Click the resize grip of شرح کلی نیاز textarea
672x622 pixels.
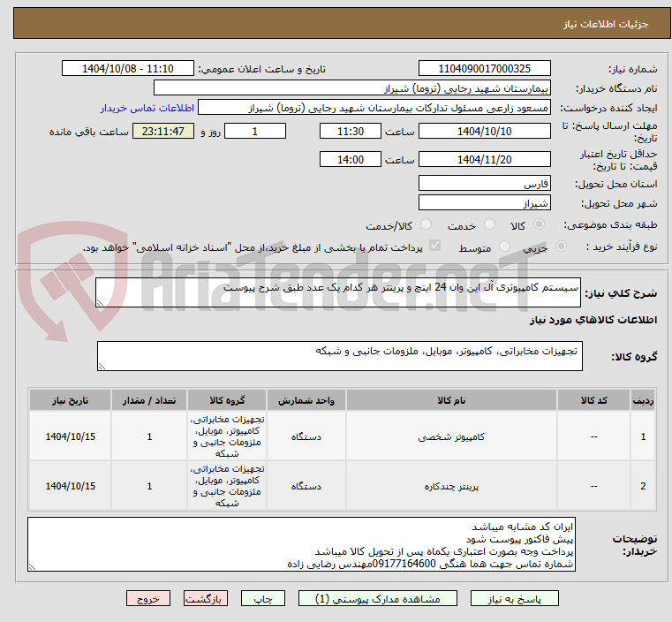point(100,303)
